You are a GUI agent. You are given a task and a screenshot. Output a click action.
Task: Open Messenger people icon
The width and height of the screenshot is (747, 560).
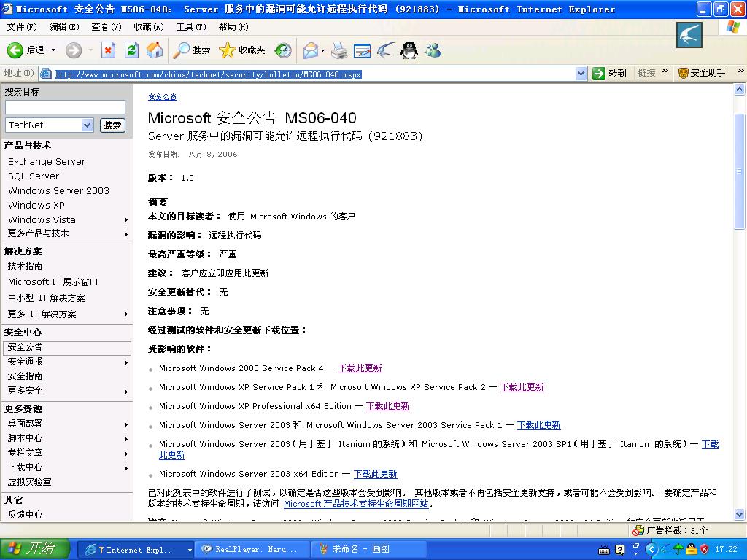coord(433,50)
